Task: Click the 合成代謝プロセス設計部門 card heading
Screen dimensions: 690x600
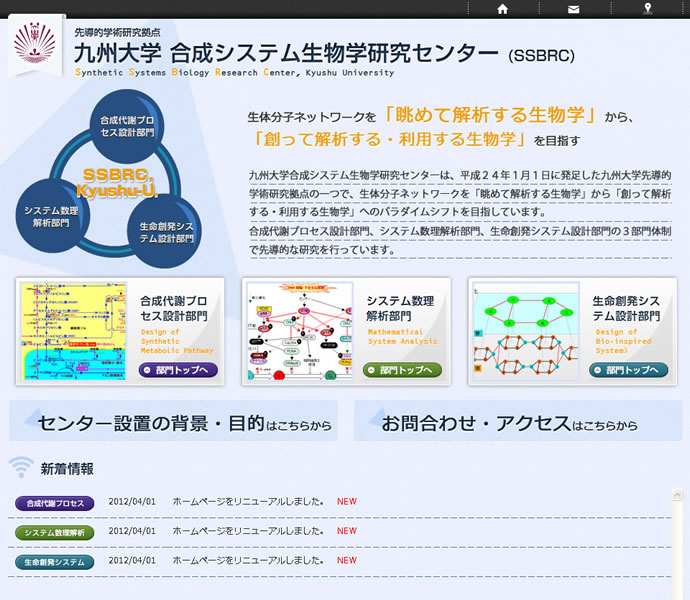Action: [174, 309]
